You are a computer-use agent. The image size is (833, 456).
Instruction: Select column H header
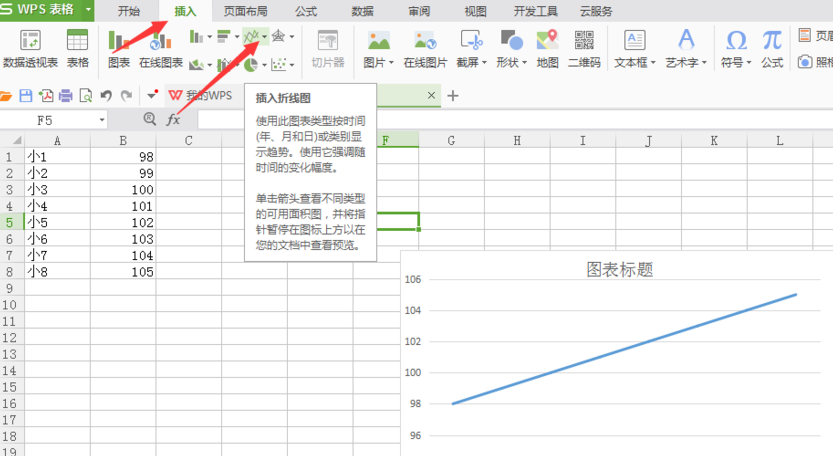(517, 140)
